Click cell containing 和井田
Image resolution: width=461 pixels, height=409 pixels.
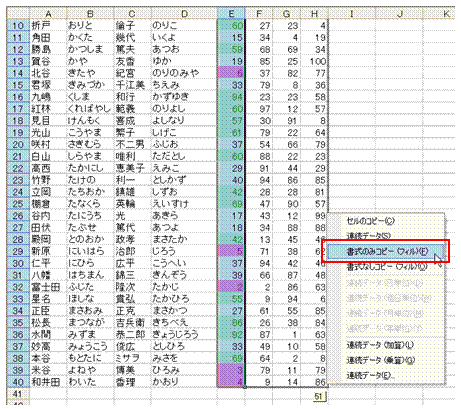pyautogui.click(x=48, y=382)
